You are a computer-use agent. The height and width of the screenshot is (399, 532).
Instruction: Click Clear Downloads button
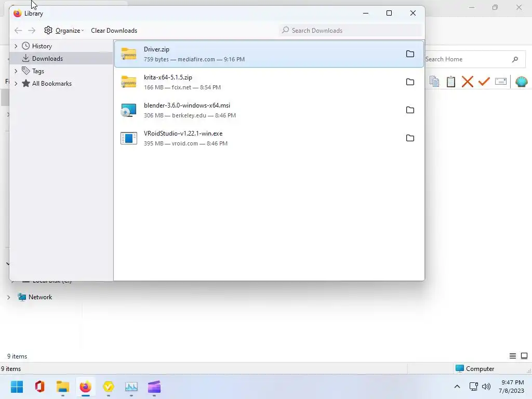(x=114, y=31)
